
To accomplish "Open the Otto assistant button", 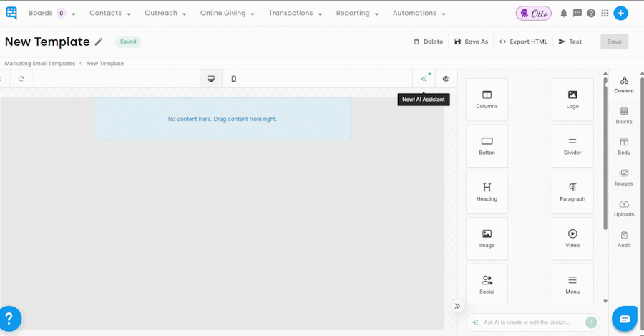I will (x=534, y=14).
